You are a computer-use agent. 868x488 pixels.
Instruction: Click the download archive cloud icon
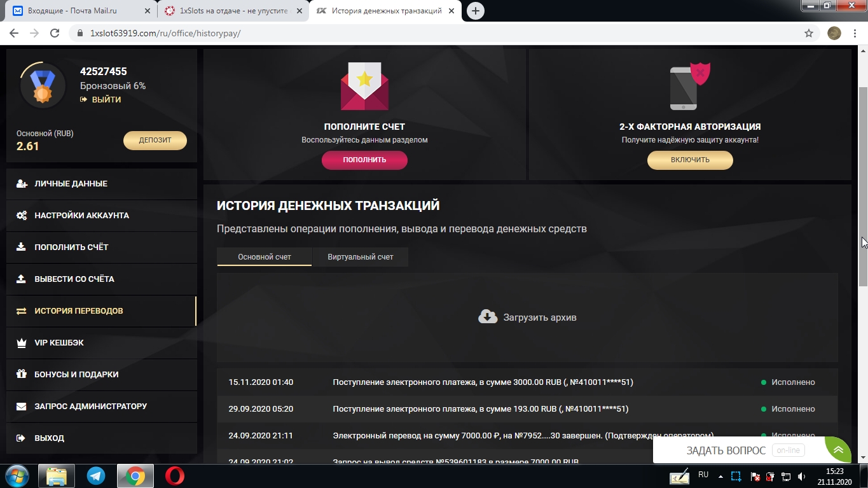click(488, 317)
